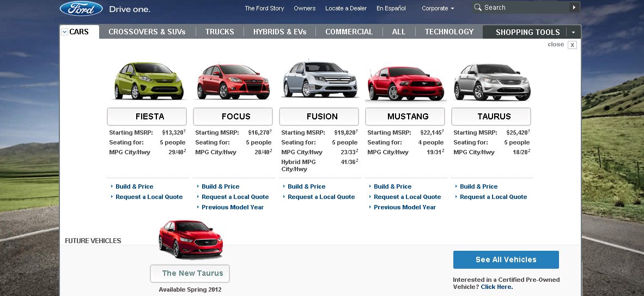Select the COMMERCIAL tab

pos(349,32)
